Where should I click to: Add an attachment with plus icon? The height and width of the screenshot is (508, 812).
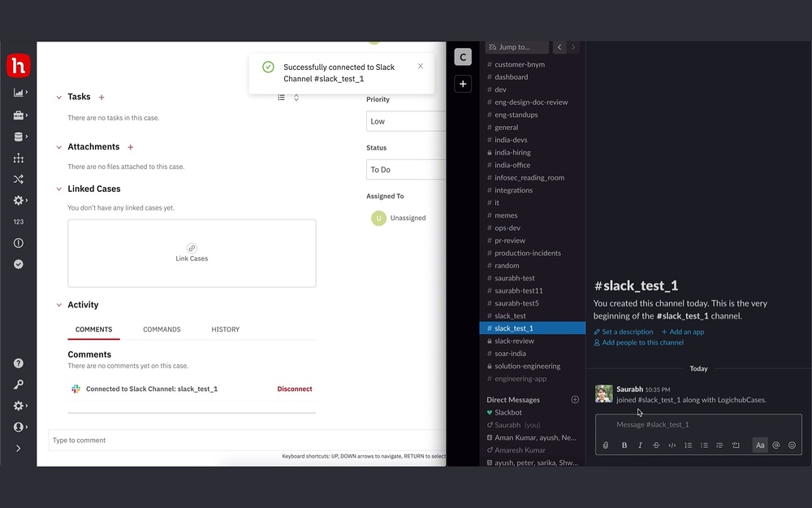coord(131,147)
